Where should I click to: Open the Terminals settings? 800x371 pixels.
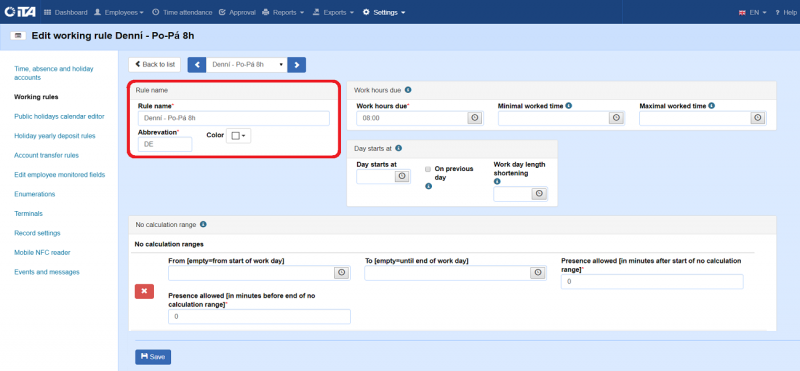click(28, 213)
